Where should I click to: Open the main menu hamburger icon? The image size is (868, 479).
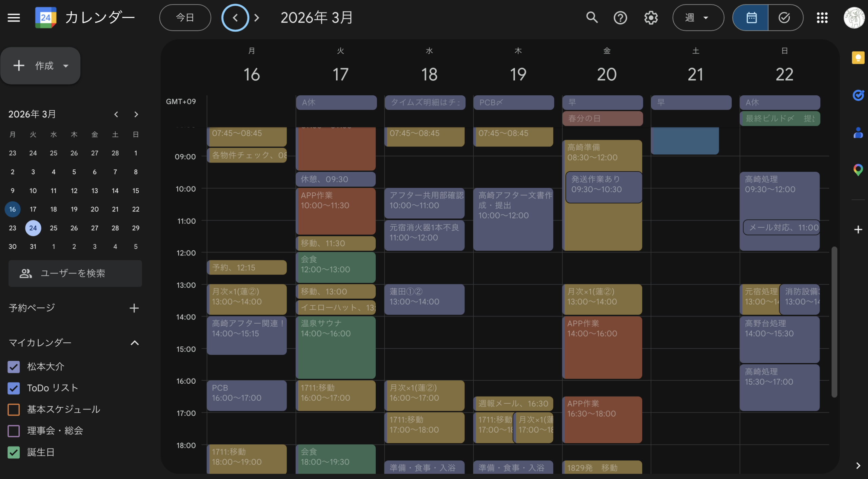(14, 18)
